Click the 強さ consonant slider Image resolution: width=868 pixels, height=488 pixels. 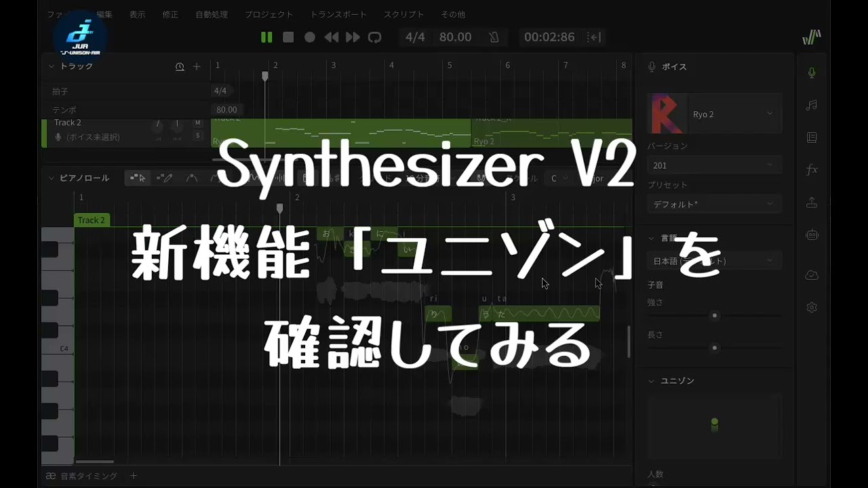click(714, 316)
